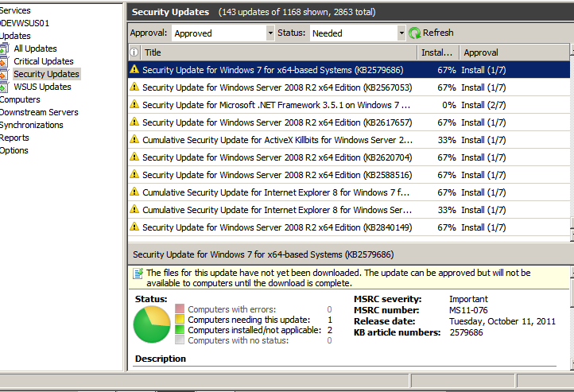The image size is (574, 392).
Task: Select the Updates parent node
Action: click(15, 36)
